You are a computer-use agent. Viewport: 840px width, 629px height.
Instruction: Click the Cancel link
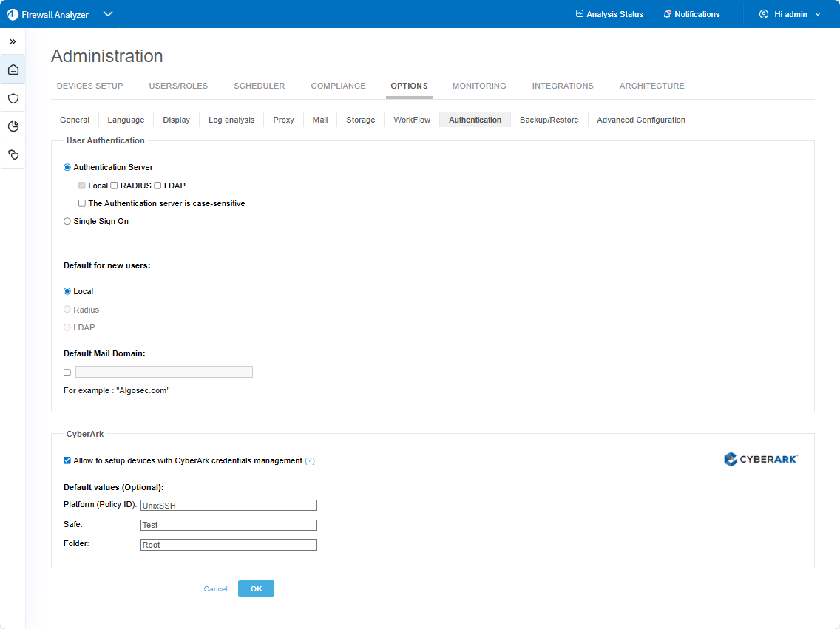215,589
